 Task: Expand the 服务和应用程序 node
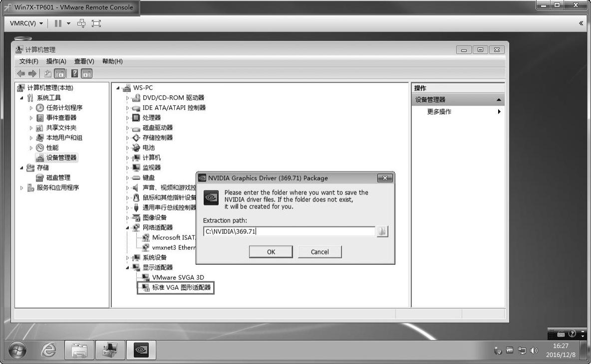point(21,188)
